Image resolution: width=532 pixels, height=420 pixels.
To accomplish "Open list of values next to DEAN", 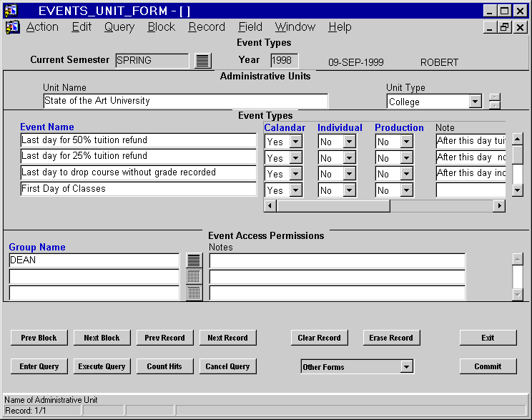I will (194, 260).
